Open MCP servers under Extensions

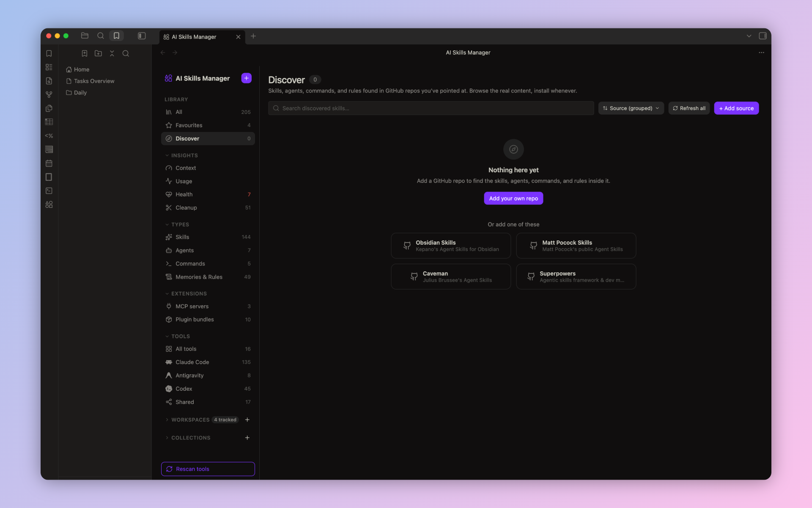(208, 306)
